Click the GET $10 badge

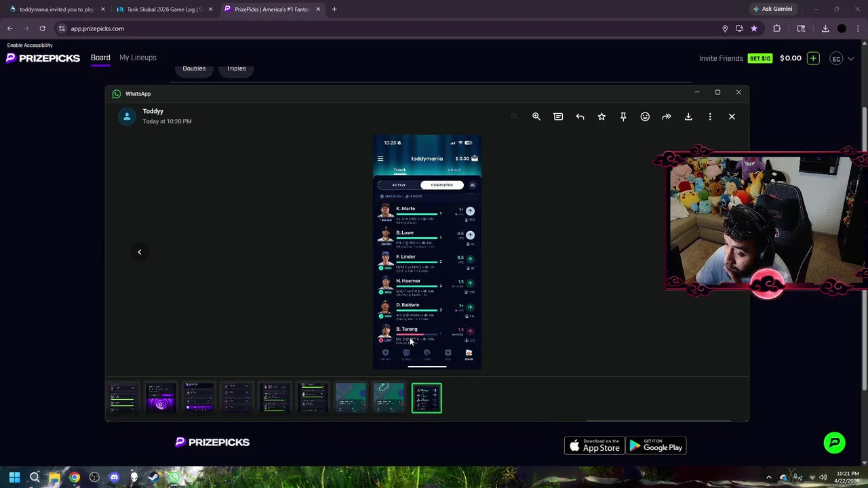pos(760,58)
